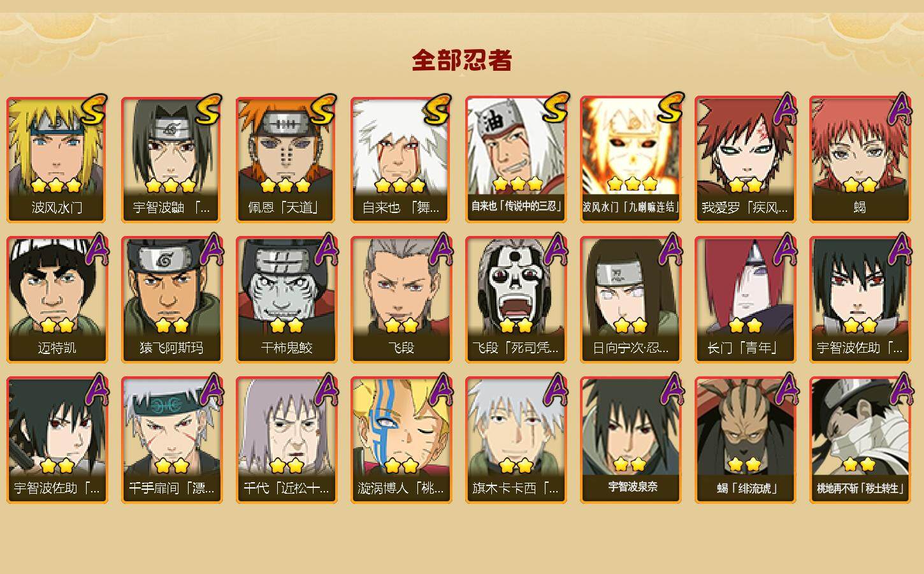Open the 猿飞阿斯玛 ninja card

(171, 300)
